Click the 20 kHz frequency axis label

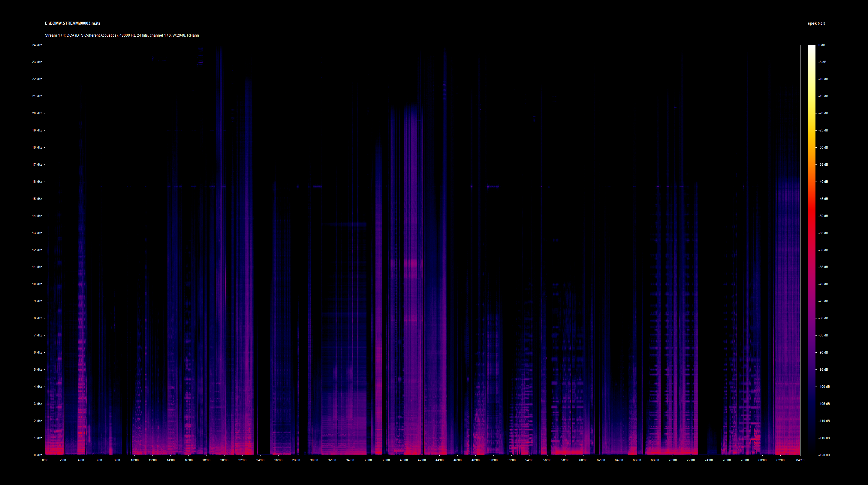click(x=37, y=113)
